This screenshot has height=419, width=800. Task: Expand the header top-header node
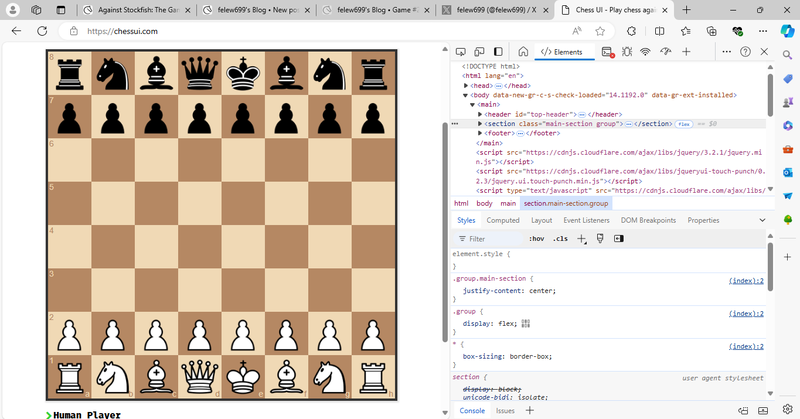pos(482,114)
